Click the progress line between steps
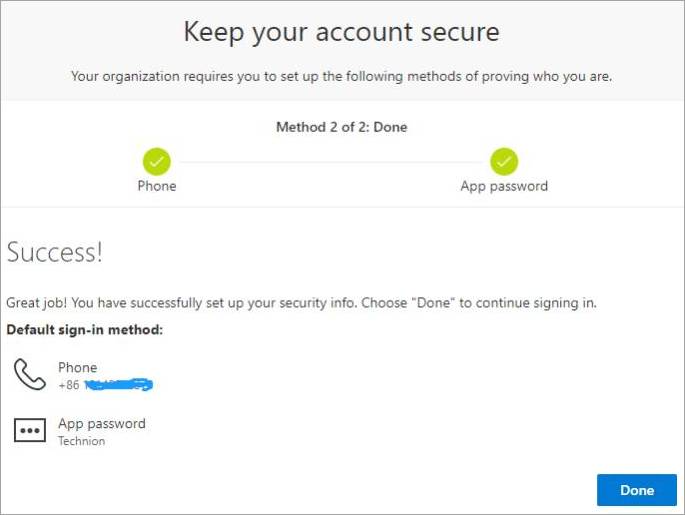Image resolution: width=685 pixels, height=515 pixels. tap(330, 162)
